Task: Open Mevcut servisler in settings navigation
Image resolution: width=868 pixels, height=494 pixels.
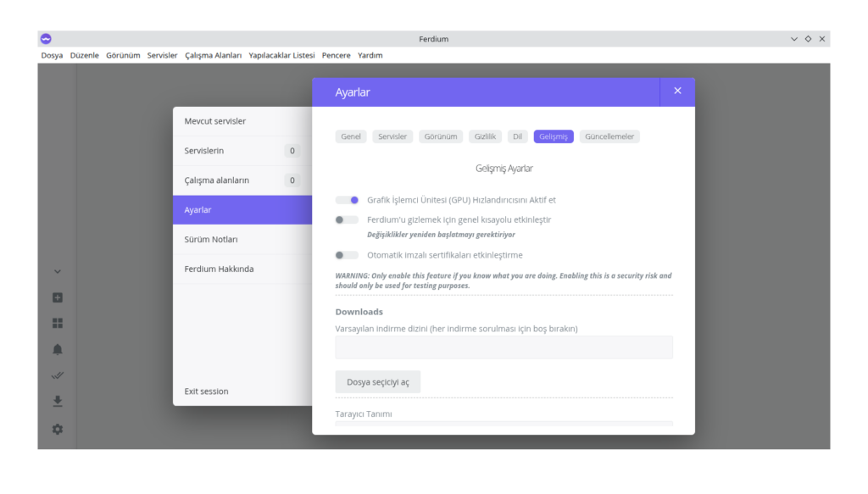Action: click(x=242, y=121)
